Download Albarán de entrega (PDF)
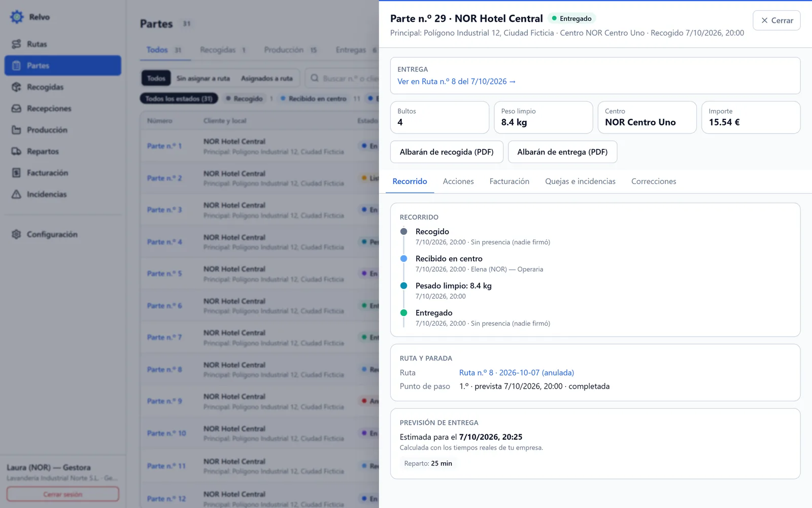The height and width of the screenshot is (508, 812). pos(562,152)
